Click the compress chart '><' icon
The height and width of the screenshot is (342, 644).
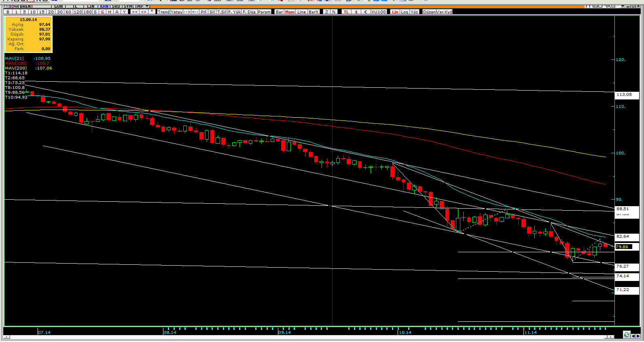coord(135,12)
